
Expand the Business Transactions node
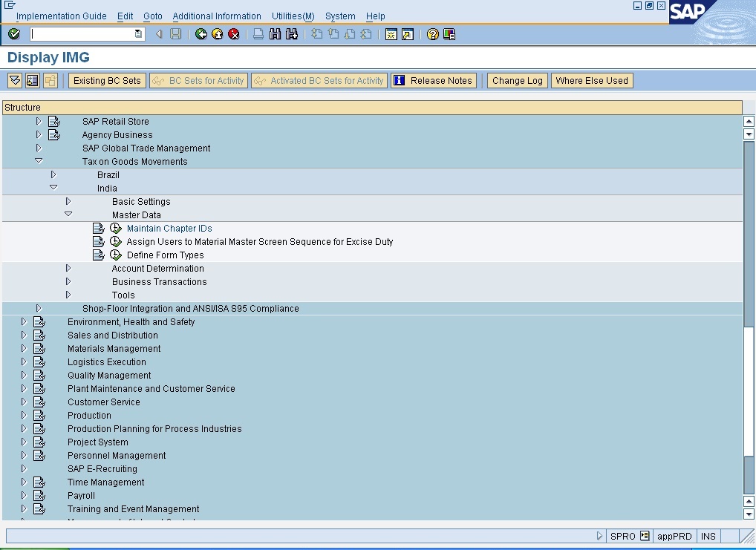(x=68, y=281)
